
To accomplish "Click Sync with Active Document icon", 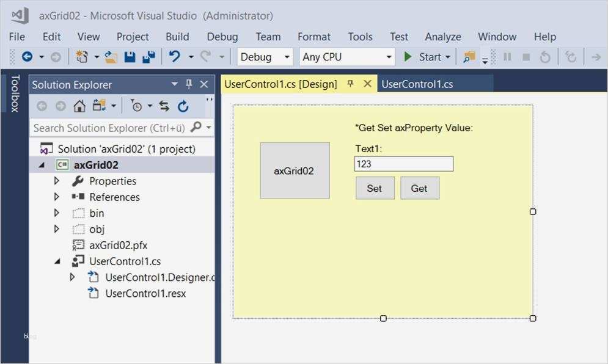I will [x=164, y=105].
